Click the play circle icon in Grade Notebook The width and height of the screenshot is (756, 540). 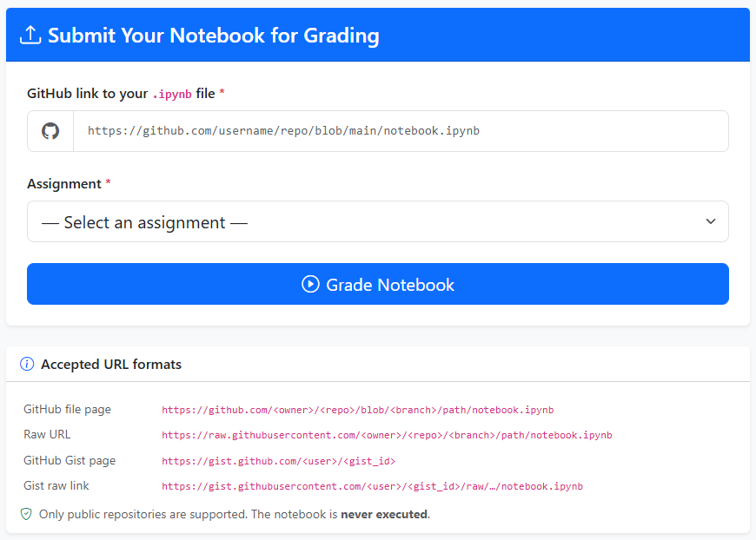pyautogui.click(x=310, y=284)
